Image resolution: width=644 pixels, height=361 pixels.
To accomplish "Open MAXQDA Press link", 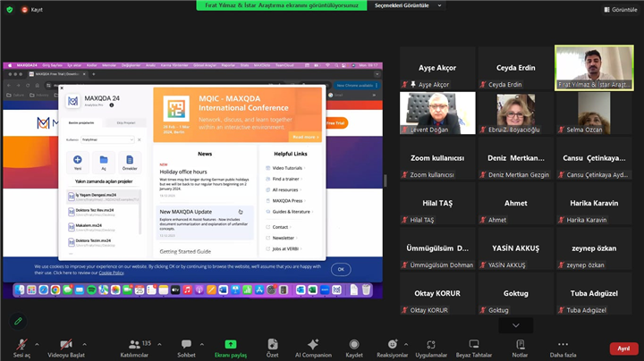I will coord(287,201).
